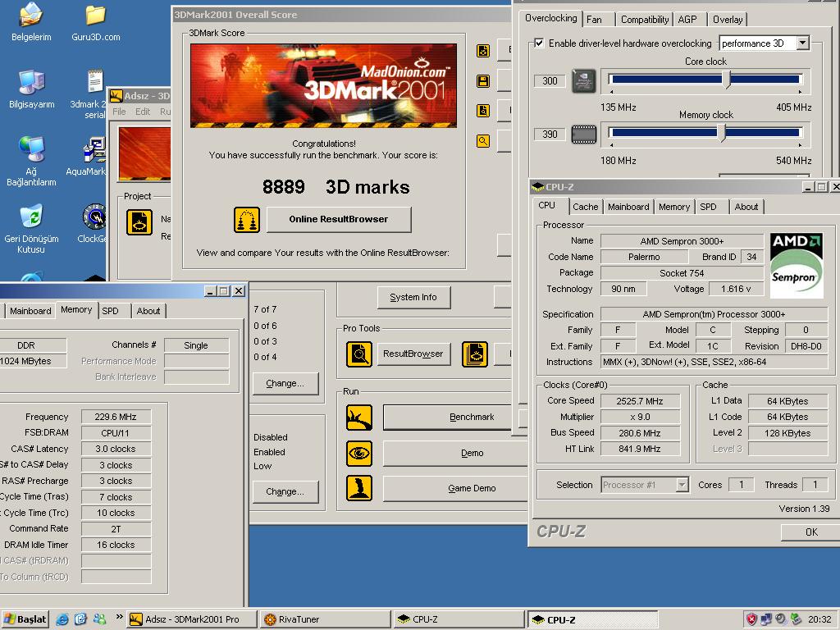840x630 pixels.
Task: Click the memory Frequency value 229.6 MHz
Action: click(116, 417)
